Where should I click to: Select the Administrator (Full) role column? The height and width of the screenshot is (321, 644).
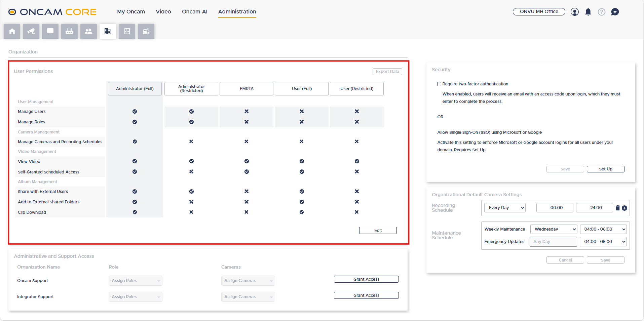[x=135, y=89]
